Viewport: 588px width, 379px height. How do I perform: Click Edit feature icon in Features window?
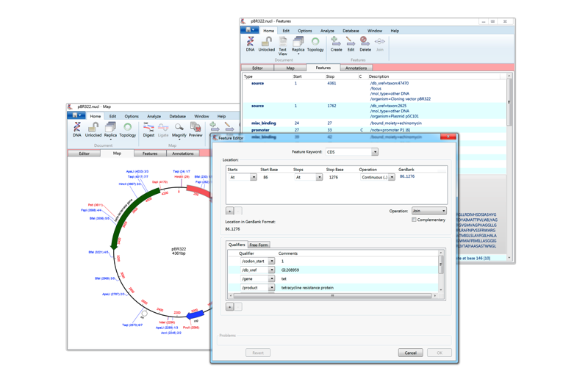pyautogui.click(x=351, y=44)
